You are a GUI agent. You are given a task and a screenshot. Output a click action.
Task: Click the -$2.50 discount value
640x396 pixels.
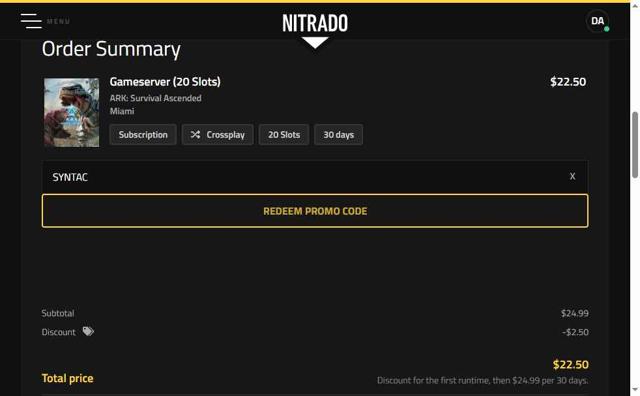point(575,332)
